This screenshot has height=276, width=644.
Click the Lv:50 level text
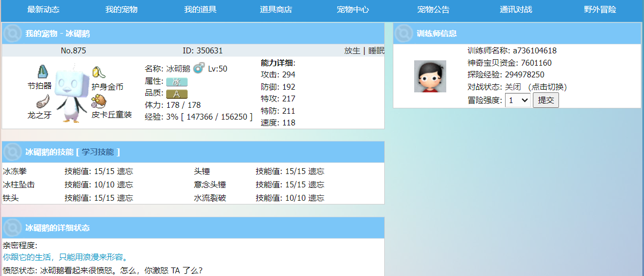[x=218, y=68]
